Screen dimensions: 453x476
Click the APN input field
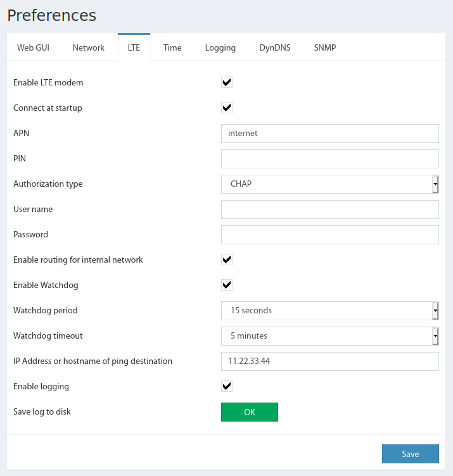329,134
